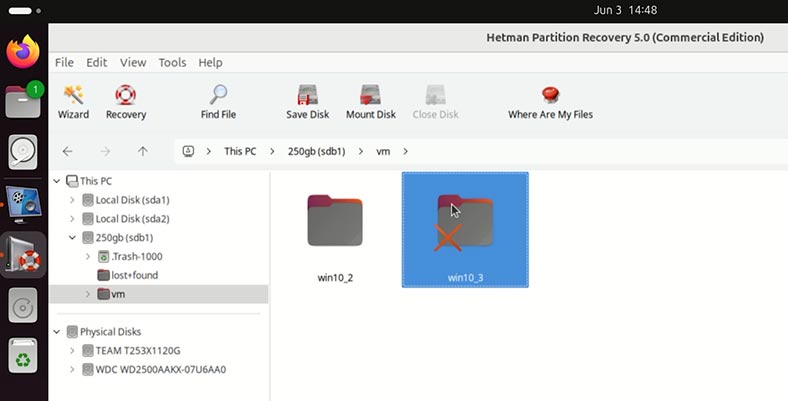Screen dimensions: 788x401
Task: Select 250gb (sdb1) in tree
Action: (118, 238)
